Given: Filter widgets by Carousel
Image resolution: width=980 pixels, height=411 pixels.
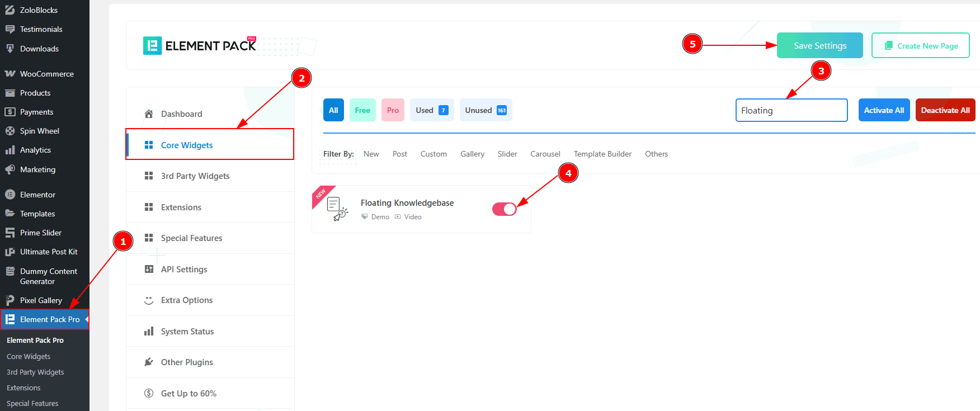Looking at the screenshot, I should pyautogui.click(x=545, y=154).
